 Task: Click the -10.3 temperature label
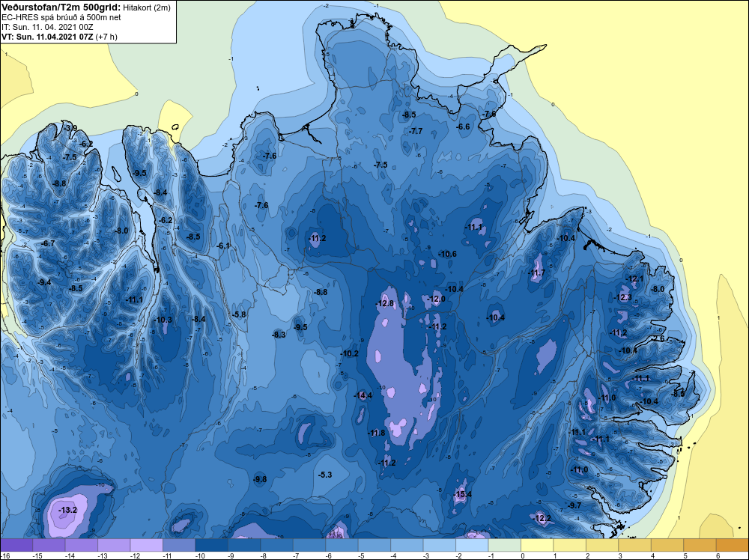tap(164, 320)
